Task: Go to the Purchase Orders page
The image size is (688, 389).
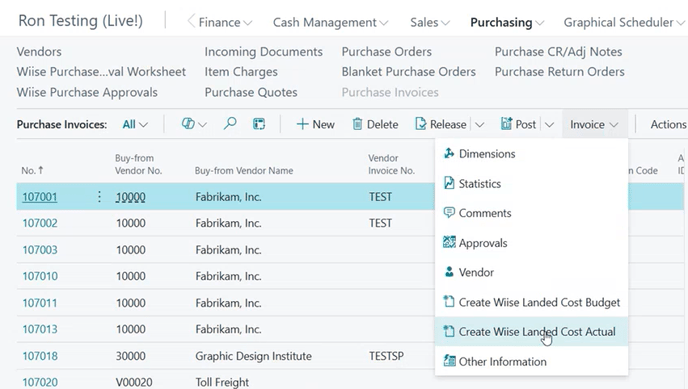Action: [x=387, y=51]
